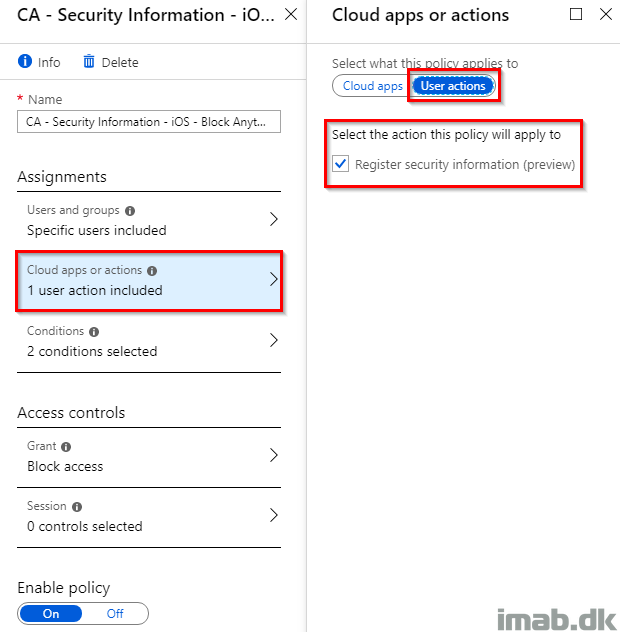Maximize the Cloud apps or actions blade
The image size is (620, 632).
[x=576, y=15]
